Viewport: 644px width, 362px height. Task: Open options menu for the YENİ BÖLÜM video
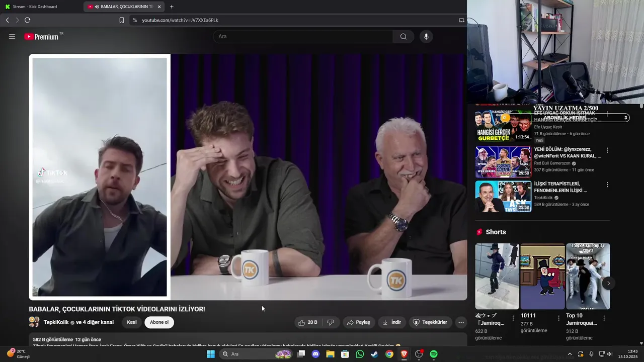pyautogui.click(x=607, y=150)
